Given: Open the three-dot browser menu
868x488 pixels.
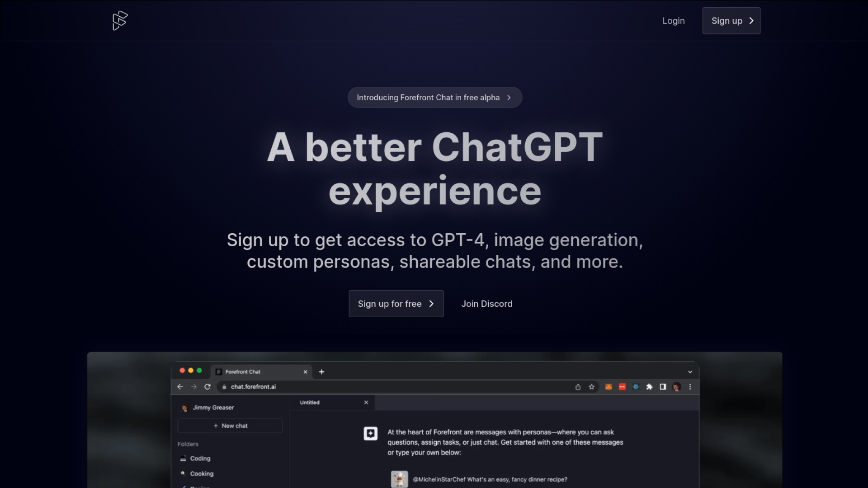Looking at the screenshot, I should [690, 387].
